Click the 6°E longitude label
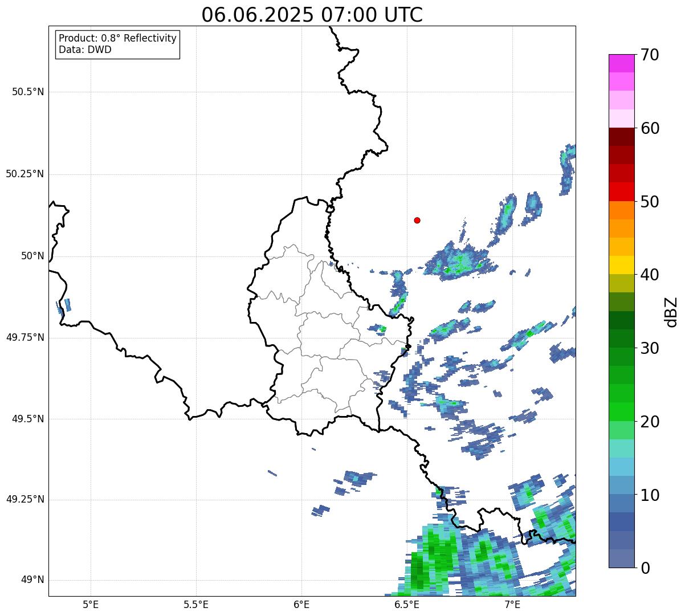The height and width of the screenshot is (616, 685). (301, 604)
